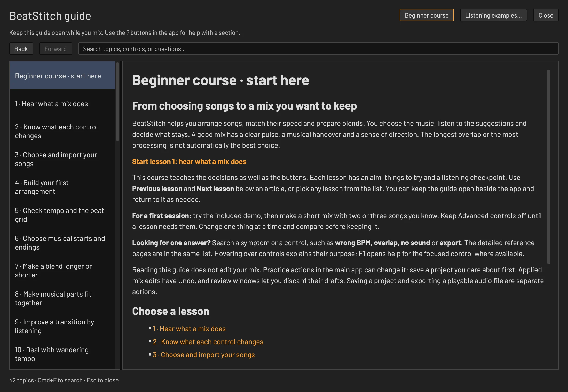
Task: Focus the search topics input field
Action: 318,49
